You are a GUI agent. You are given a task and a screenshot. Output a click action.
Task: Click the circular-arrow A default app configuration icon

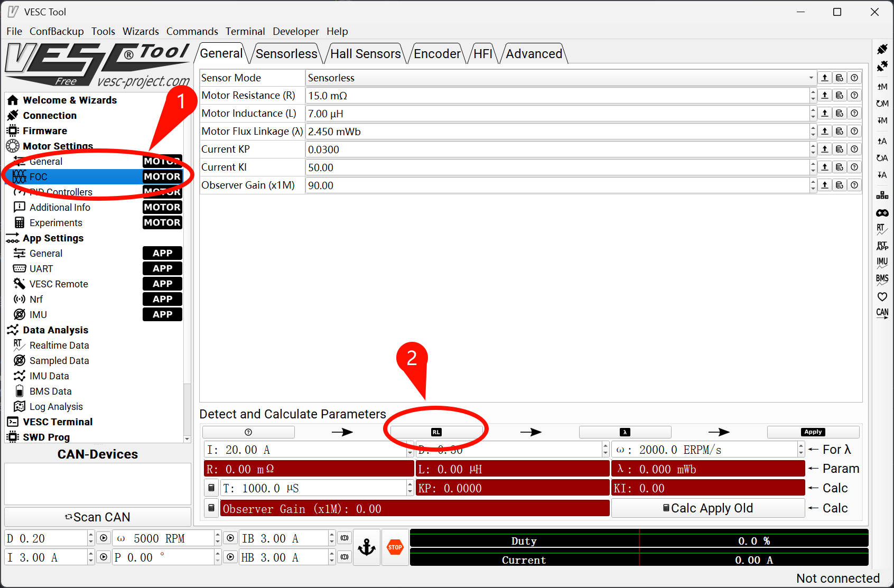(882, 158)
